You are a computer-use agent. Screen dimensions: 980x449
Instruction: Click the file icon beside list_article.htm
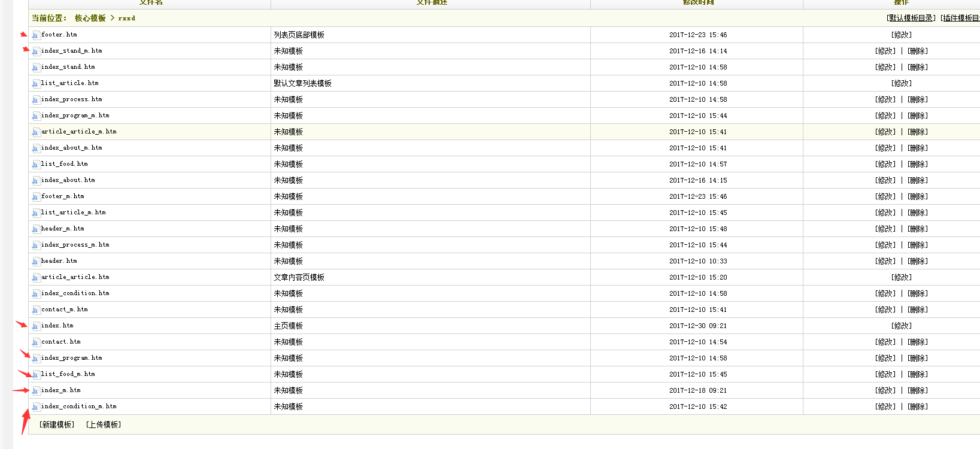click(36, 84)
